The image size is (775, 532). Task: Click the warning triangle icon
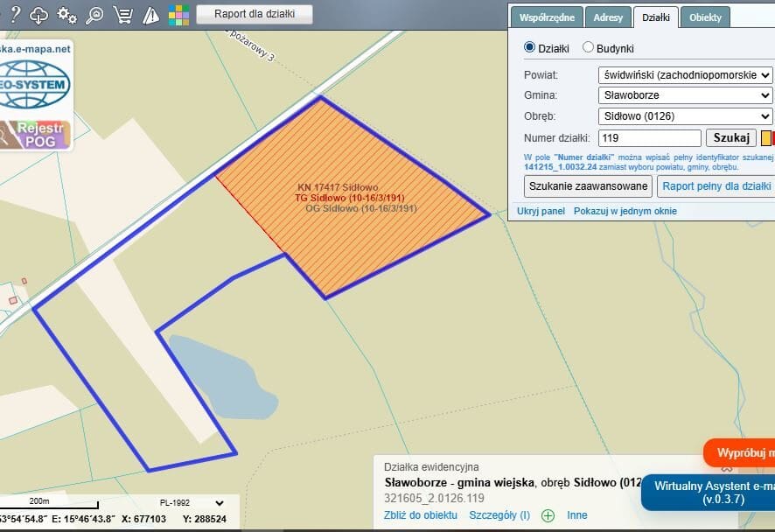pos(150,14)
